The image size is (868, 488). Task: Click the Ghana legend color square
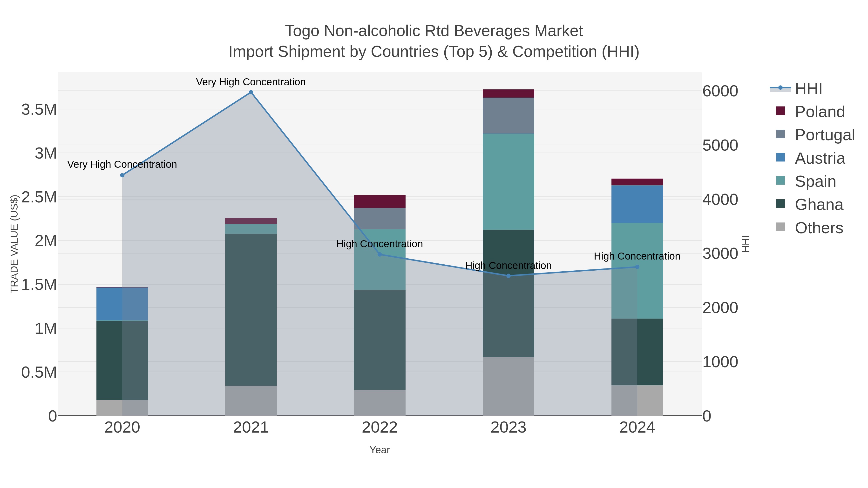(x=780, y=204)
